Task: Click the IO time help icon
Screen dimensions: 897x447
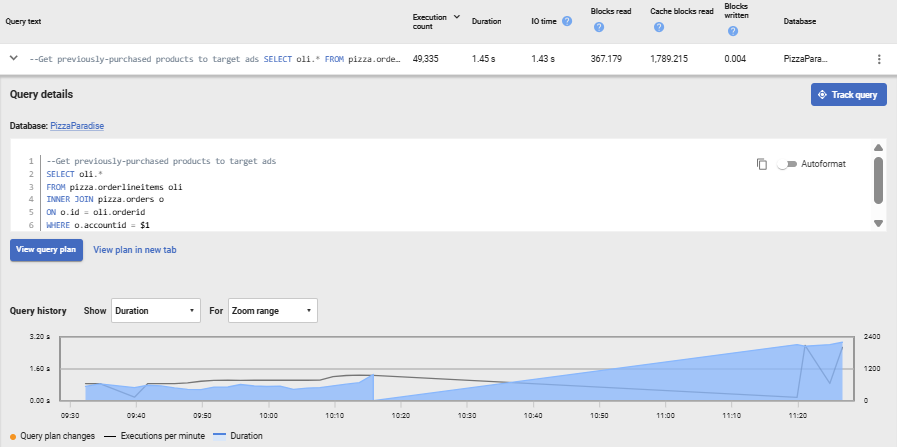Action: pyautogui.click(x=567, y=21)
